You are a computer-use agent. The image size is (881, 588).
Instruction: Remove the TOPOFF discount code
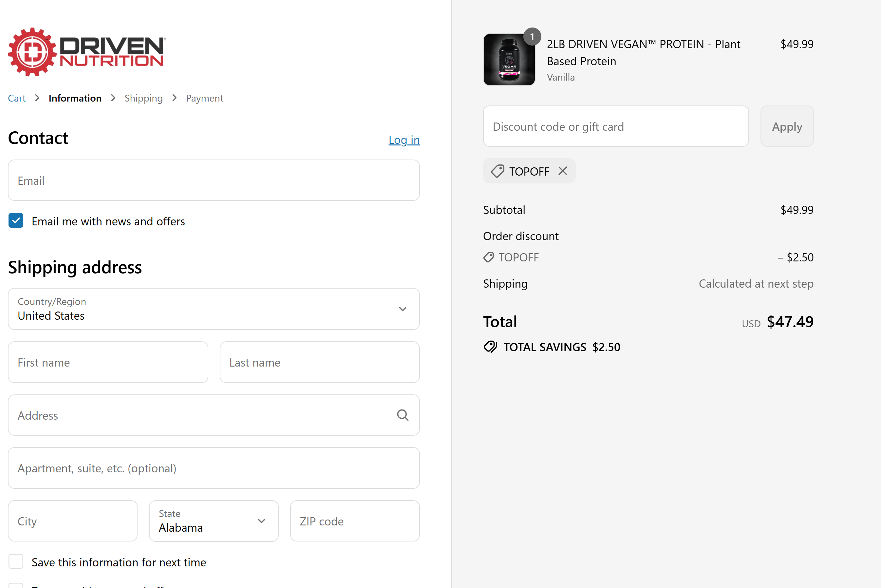562,171
